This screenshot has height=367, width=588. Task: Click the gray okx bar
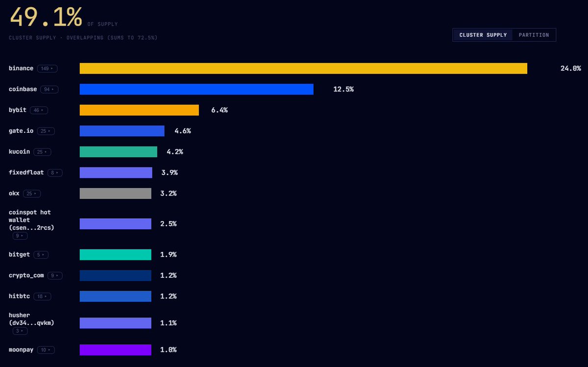click(116, 194)
